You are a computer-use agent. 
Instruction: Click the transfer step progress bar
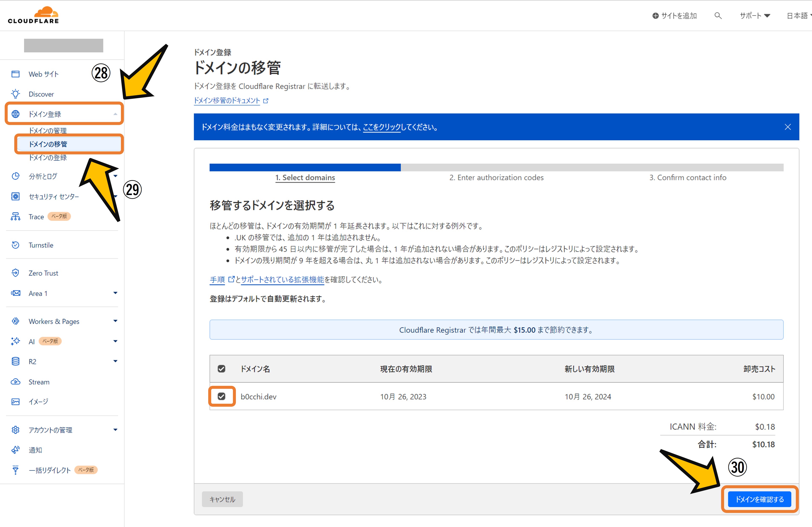496,167
